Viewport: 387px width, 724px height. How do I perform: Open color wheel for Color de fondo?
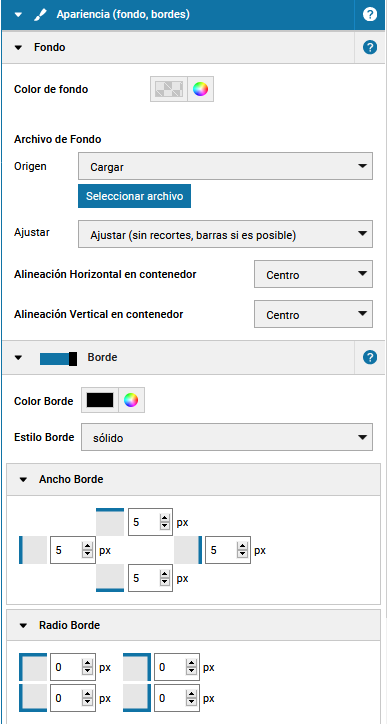(200, 89)
